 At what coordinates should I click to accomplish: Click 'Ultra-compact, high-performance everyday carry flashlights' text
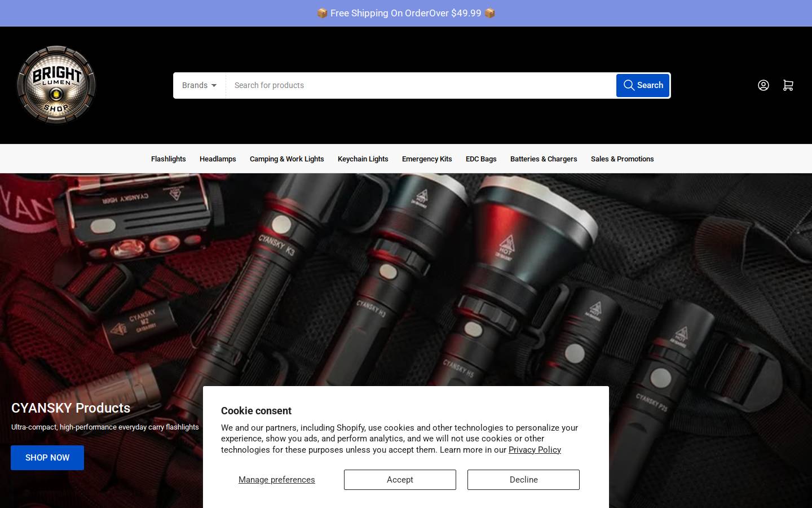[105, 427]
